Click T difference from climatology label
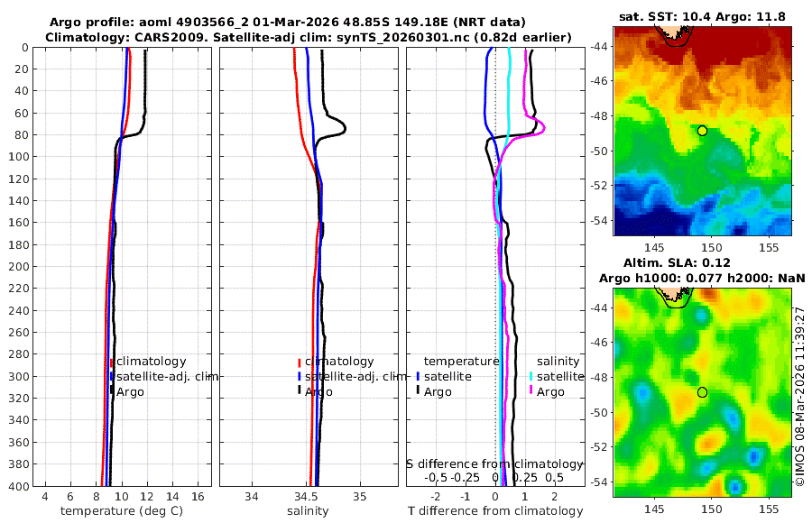Image resolution: width=812 pixels, height=523 pixels. 495,511
